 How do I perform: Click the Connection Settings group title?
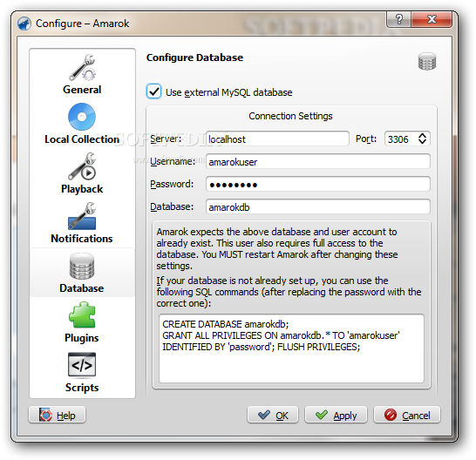(290, 116)
